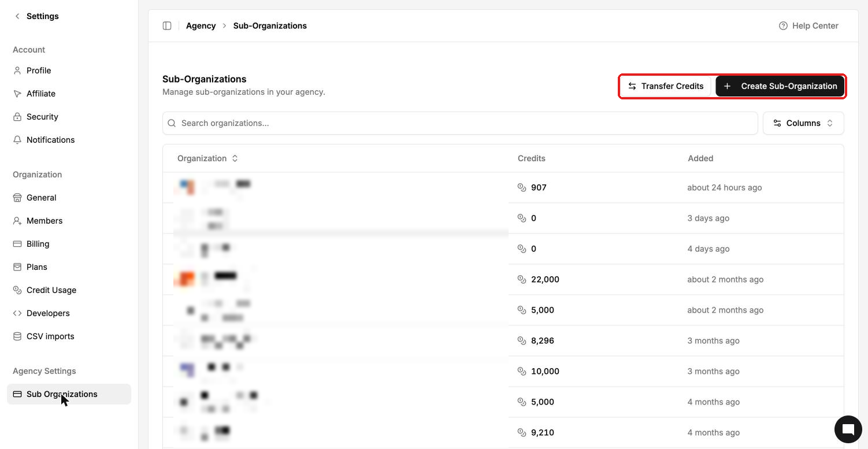Click the Credits column header

click(531, 158)
